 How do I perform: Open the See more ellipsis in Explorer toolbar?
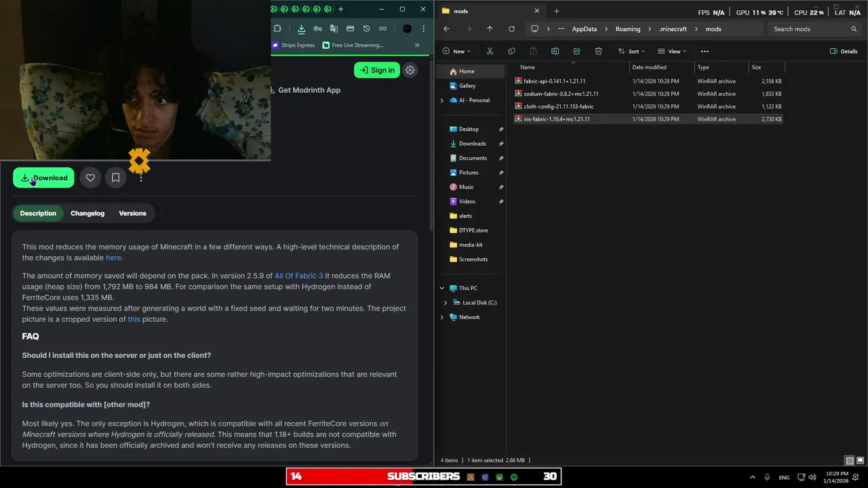pos(705,52)
